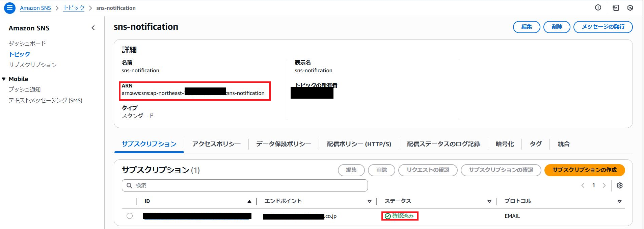Open the タグ tab
Image resolution: width=644 pixels, height=229 pixels.
[536, 144]
